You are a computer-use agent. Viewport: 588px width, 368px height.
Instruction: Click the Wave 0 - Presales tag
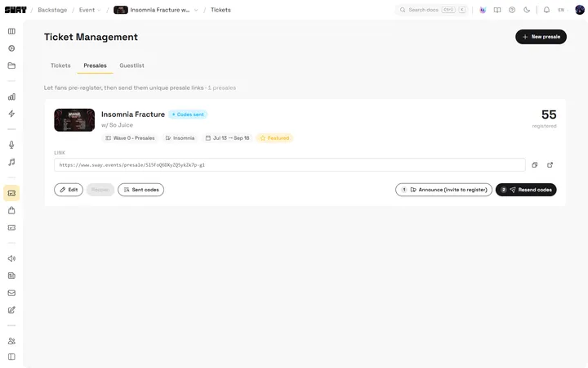130,138
